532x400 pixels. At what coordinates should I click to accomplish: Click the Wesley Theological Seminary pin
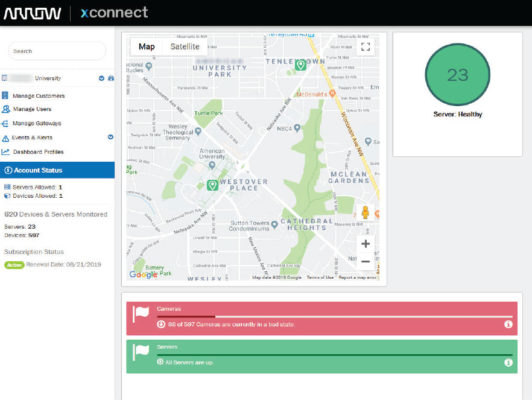pos(198,131)
